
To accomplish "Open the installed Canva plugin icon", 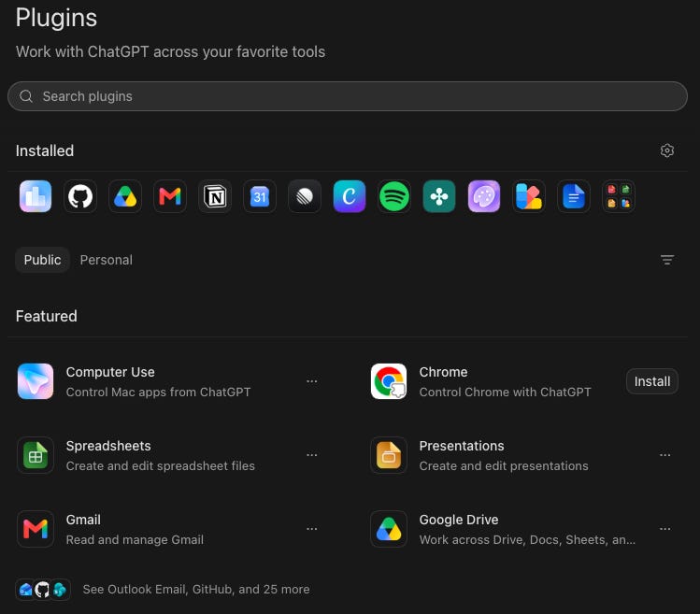I will tap(350, 196).
